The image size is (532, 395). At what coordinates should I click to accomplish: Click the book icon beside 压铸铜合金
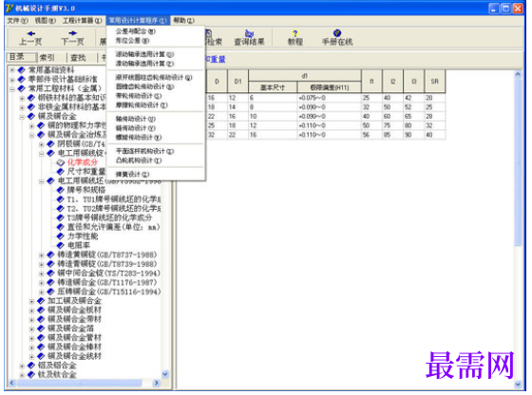50,292
